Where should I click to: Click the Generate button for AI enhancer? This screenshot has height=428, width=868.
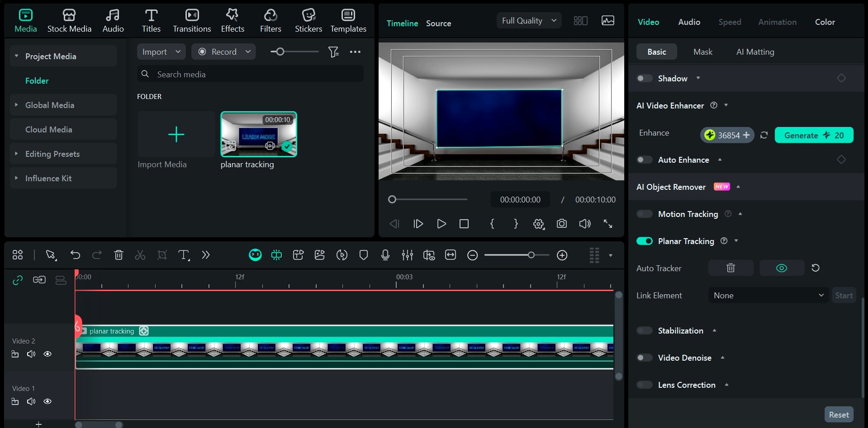coord(814,135)
